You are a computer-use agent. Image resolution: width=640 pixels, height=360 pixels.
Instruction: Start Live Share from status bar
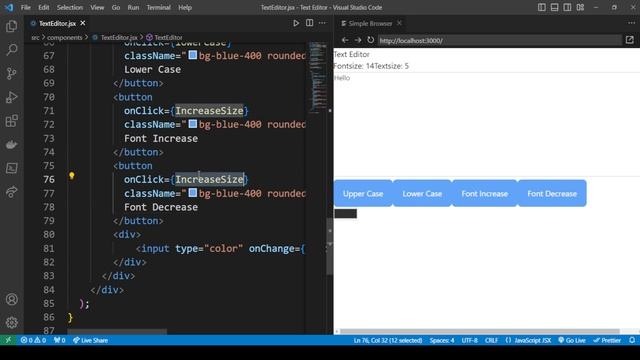[x=90, y=340]
